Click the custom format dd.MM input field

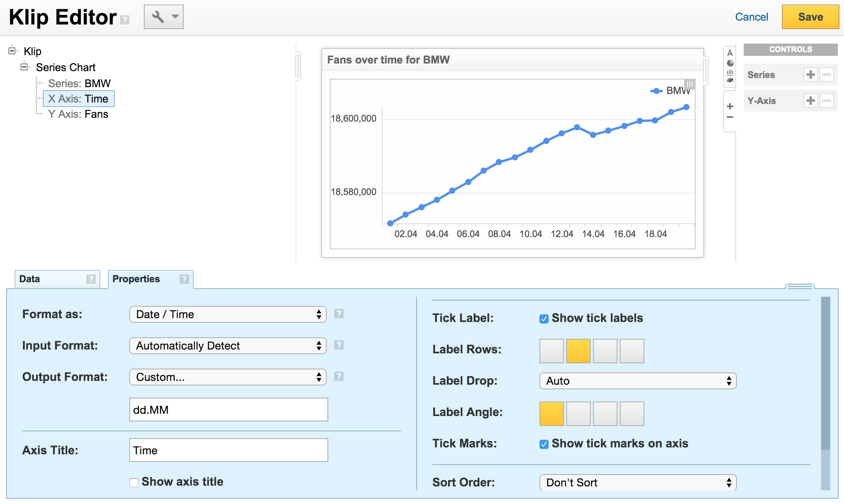[229, 410]
